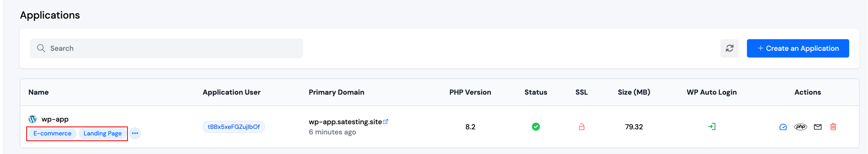Click the green WP auto login icon
Image resolution: width=868 pixels, height=154 pixels.
pyautogui.click(x=712, y=127)
